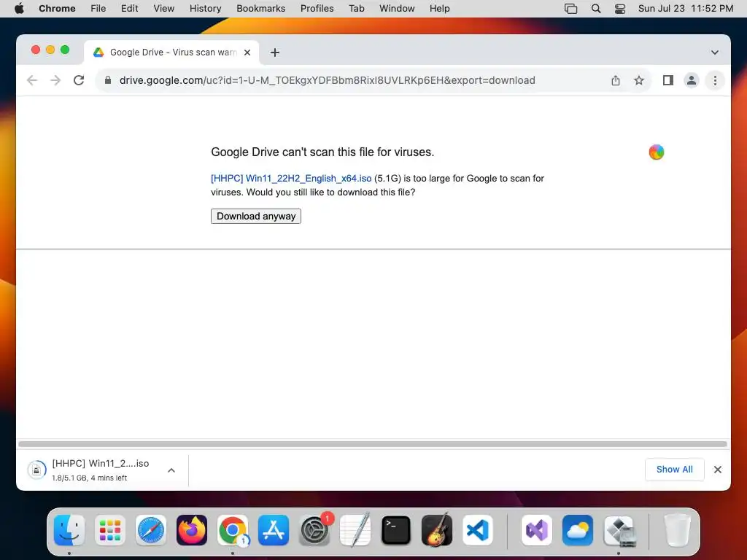Open the Apple menu

coord(19,9)
